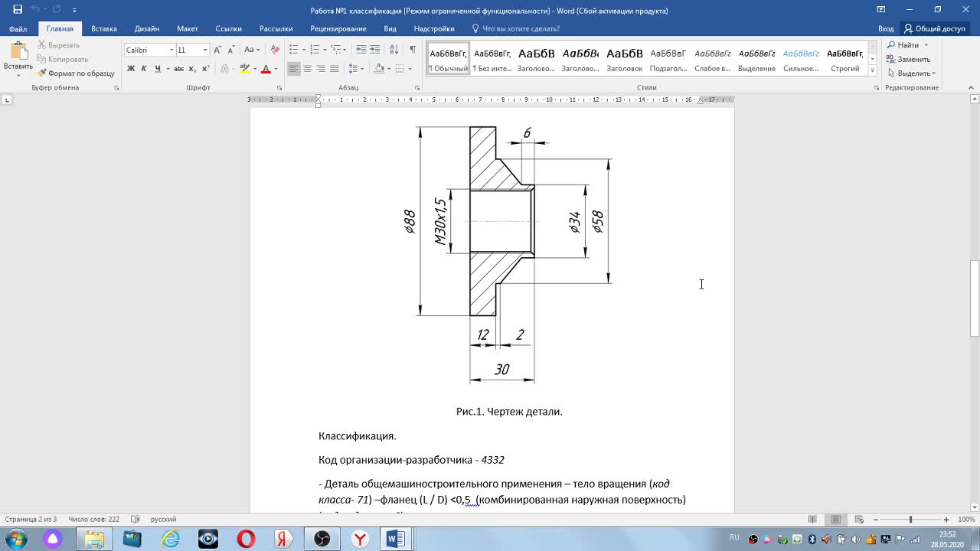This screenshot has width=980, height=551.
Task: Open Windows Start menu
Action: 17,539
